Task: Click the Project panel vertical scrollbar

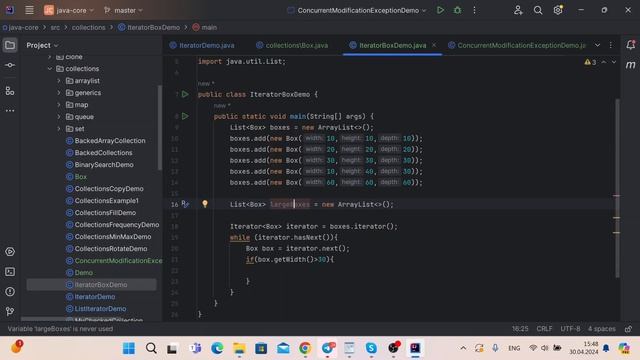Action: 160,127
